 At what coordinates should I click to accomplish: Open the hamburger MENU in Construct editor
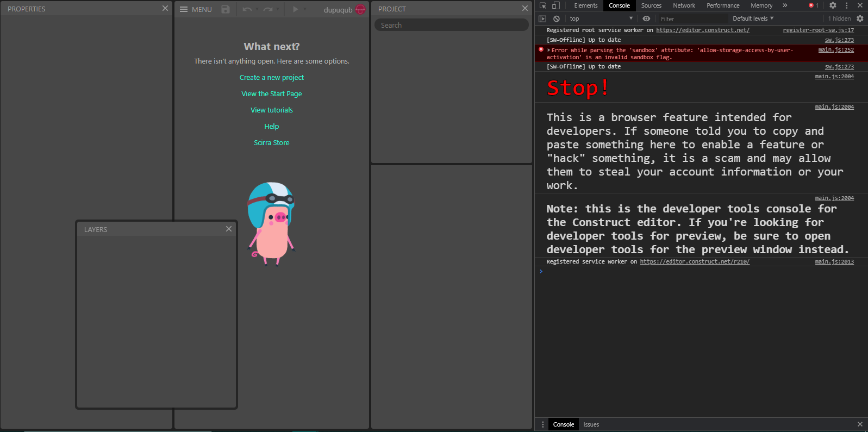click(x=196, y=9)
